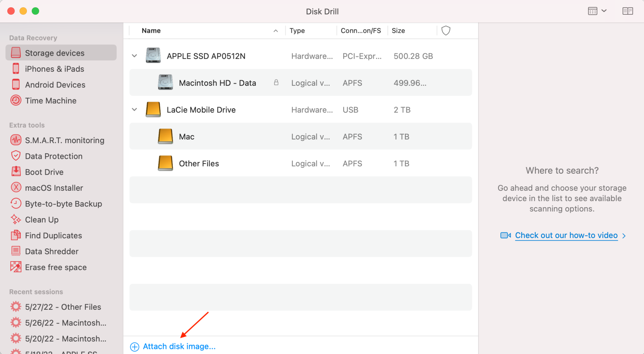644x354 pixels.
Task: Open Byte-to-byte Backup tool
Action: point(63,204)
